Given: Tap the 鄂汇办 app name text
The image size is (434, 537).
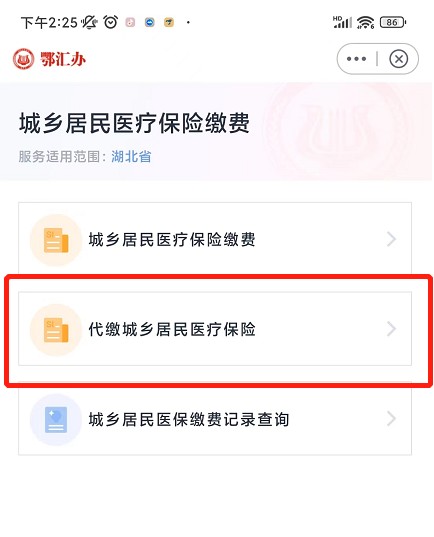Looking at the screenshot, I should pyautogui.click(x=63, y=59).
